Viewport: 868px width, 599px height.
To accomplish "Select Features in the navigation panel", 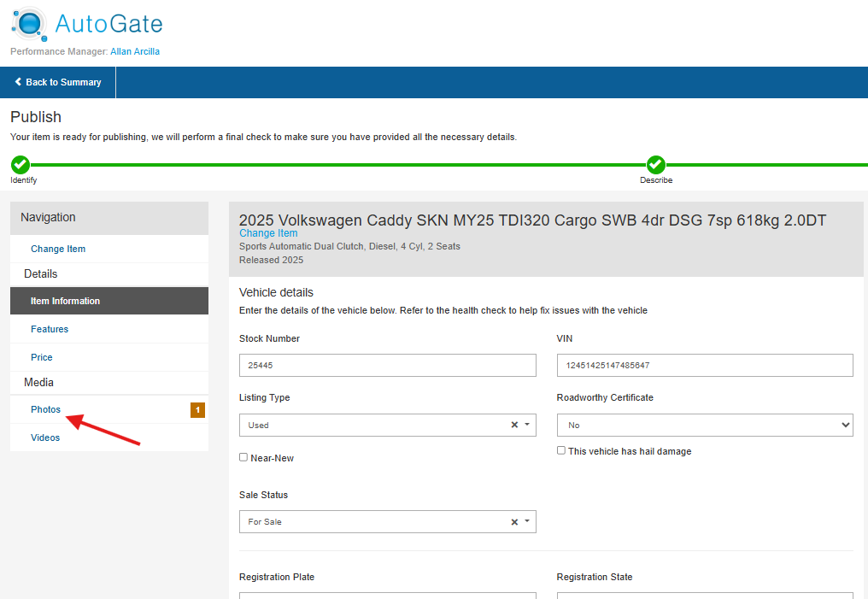I will 50,329.
